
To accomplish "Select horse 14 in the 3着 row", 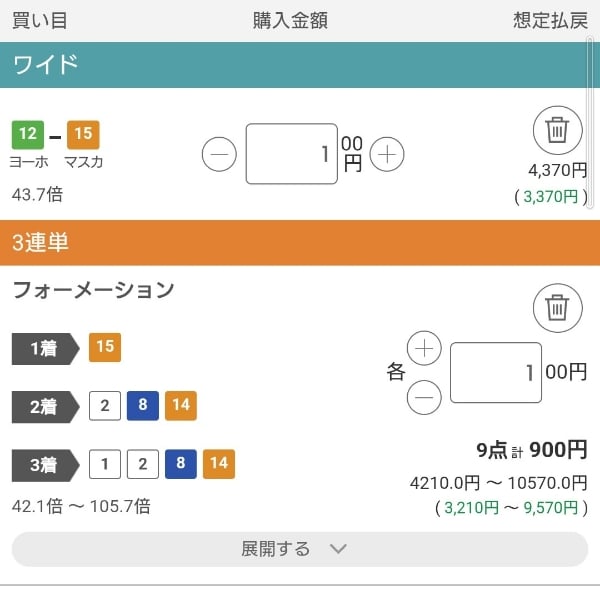I will [x=219, y=463].
